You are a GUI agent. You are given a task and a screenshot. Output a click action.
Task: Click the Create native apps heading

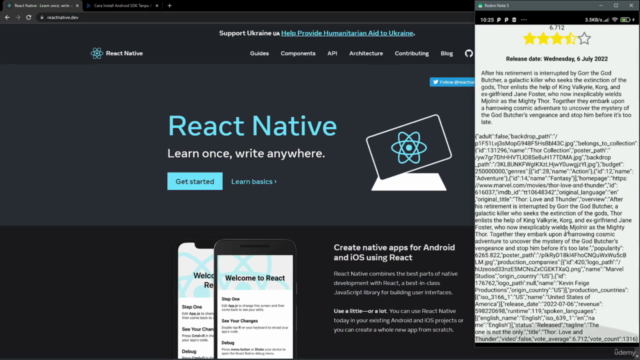pos(394,252)
